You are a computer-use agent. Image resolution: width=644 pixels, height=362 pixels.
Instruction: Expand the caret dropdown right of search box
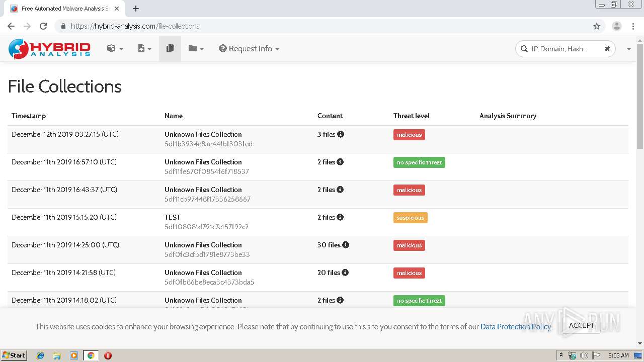coord(629,49)
